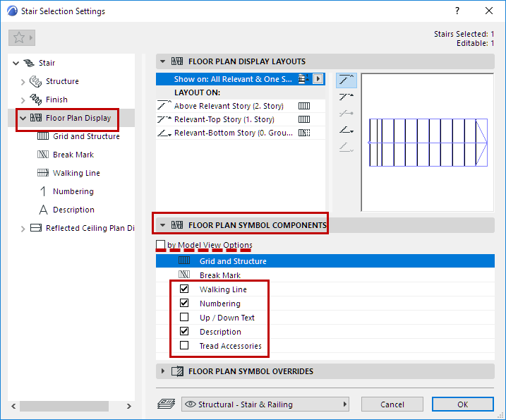
Task: Click the Structure tree icon
Action: click(35, 81)
